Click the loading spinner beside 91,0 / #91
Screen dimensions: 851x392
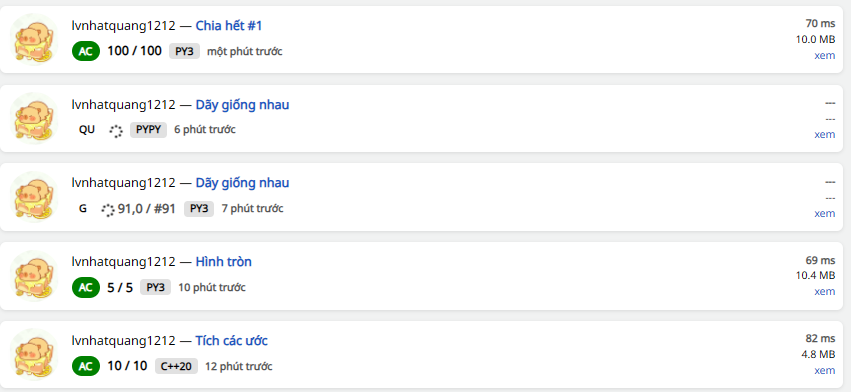click(108, 209)
